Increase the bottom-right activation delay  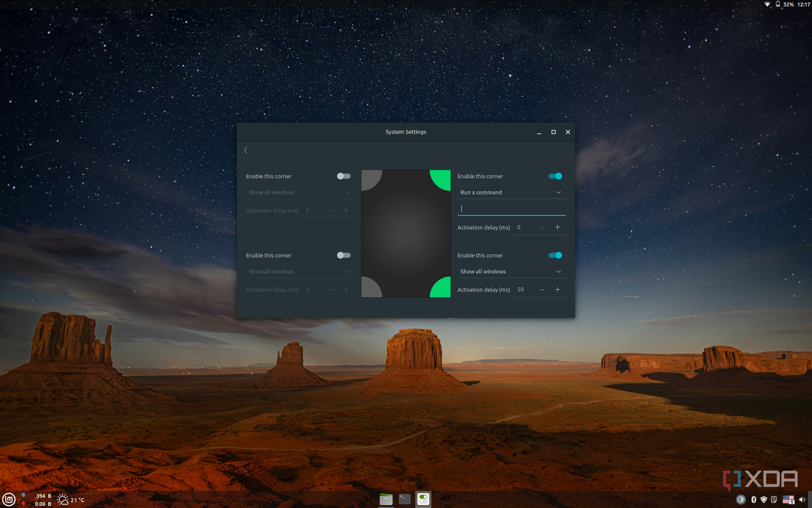pos(557,290)
